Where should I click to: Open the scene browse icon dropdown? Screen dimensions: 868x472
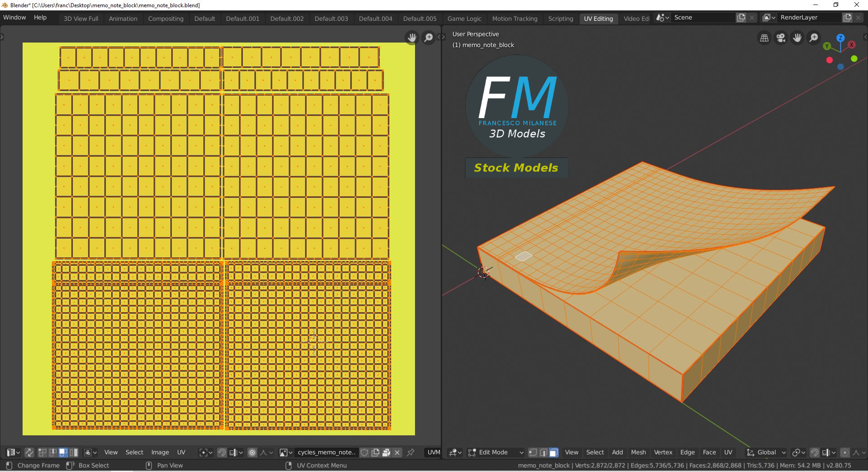coord(663,18)
